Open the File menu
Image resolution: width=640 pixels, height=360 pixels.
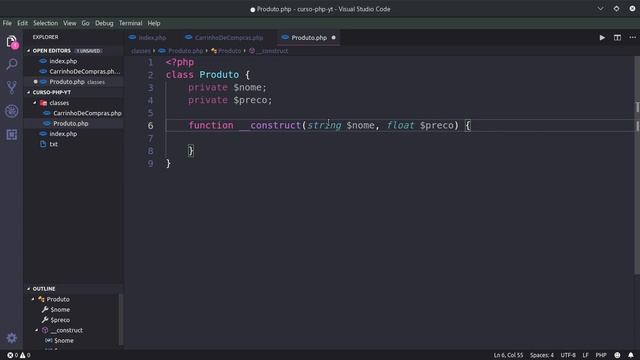[7, 23]
